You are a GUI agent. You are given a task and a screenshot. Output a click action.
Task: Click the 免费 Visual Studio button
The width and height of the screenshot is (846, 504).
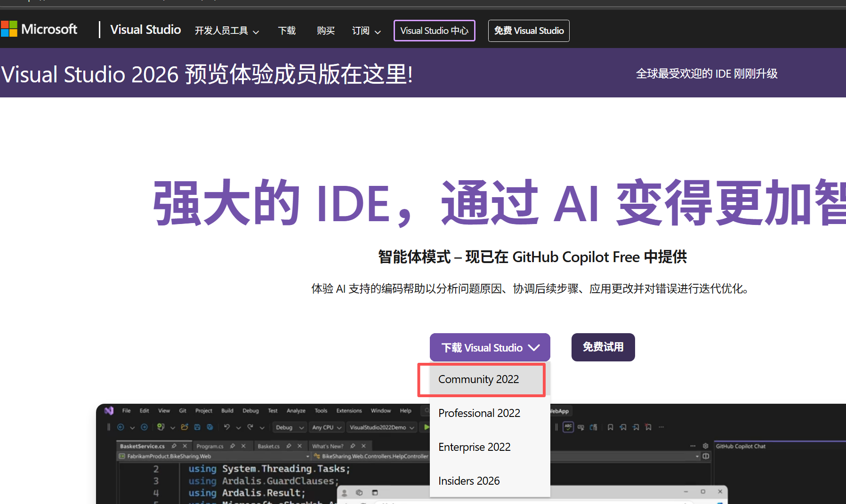tap(529, 31)
